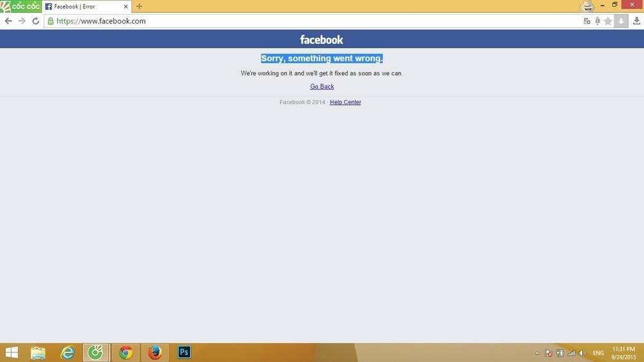Screen dimensions: 644x362
Task: Click the 'We're working on it' message text
Action: click(x=321, y=73)
